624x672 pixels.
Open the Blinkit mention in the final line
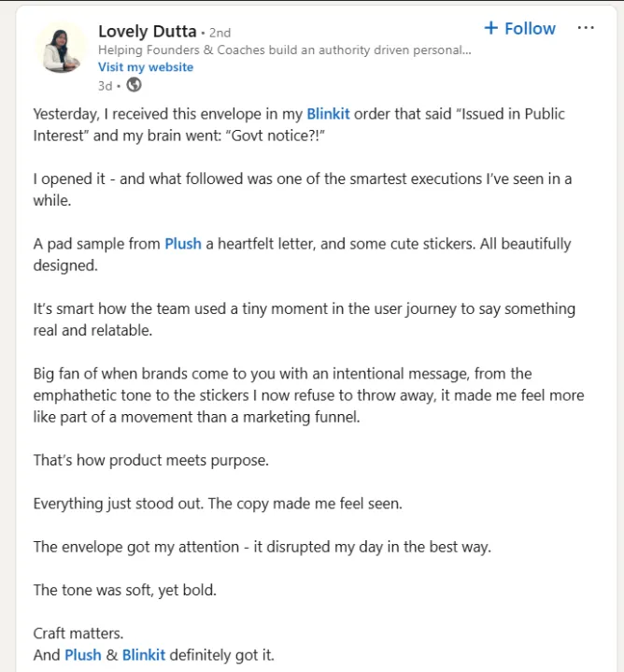coord(144,655)
